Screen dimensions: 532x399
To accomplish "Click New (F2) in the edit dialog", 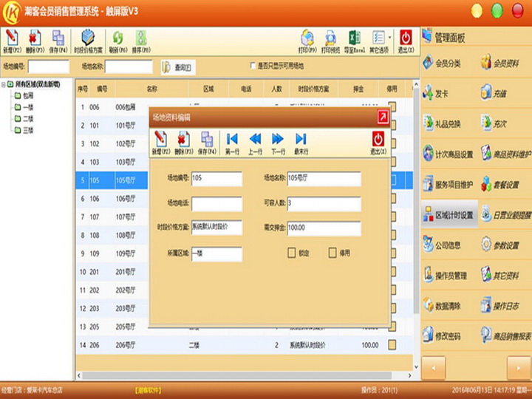I will (161, 143).
